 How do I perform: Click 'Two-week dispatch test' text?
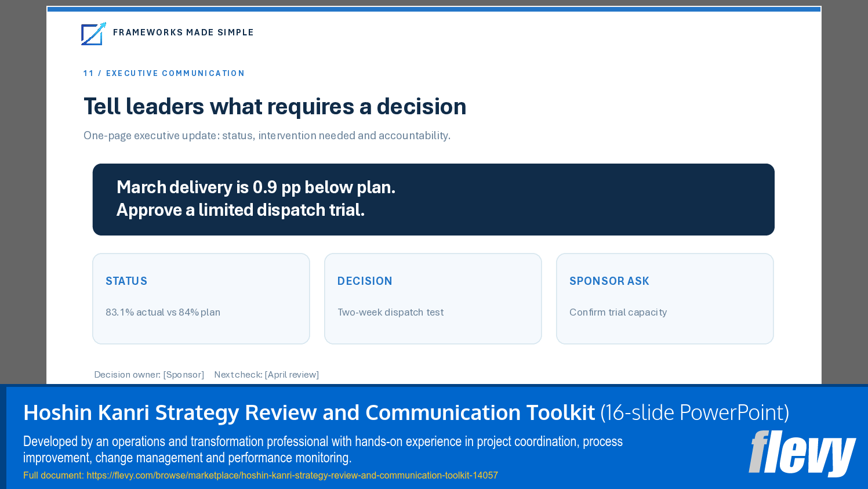(x=390, y=313)
